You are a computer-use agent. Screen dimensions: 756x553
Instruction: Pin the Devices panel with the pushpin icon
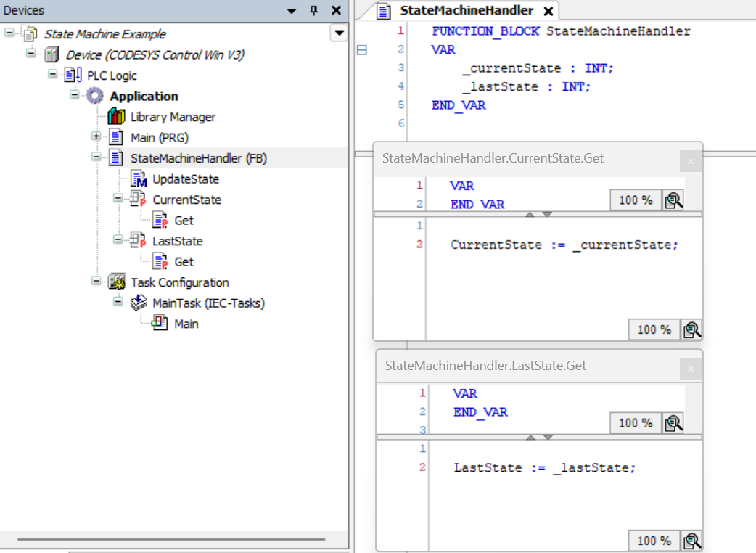(x=314, y=10)
